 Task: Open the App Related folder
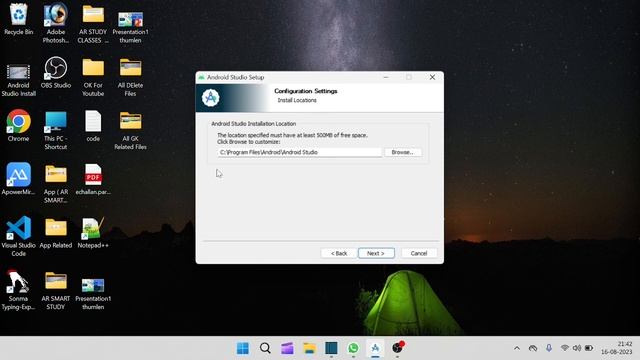point(56,233)
